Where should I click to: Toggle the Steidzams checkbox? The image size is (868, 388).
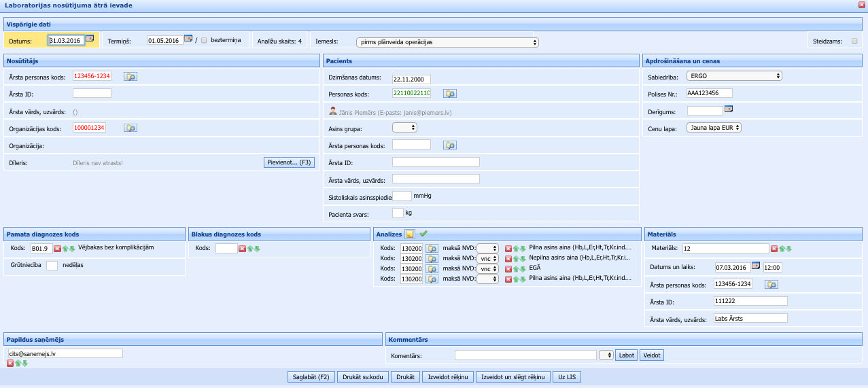coord(854,41)
